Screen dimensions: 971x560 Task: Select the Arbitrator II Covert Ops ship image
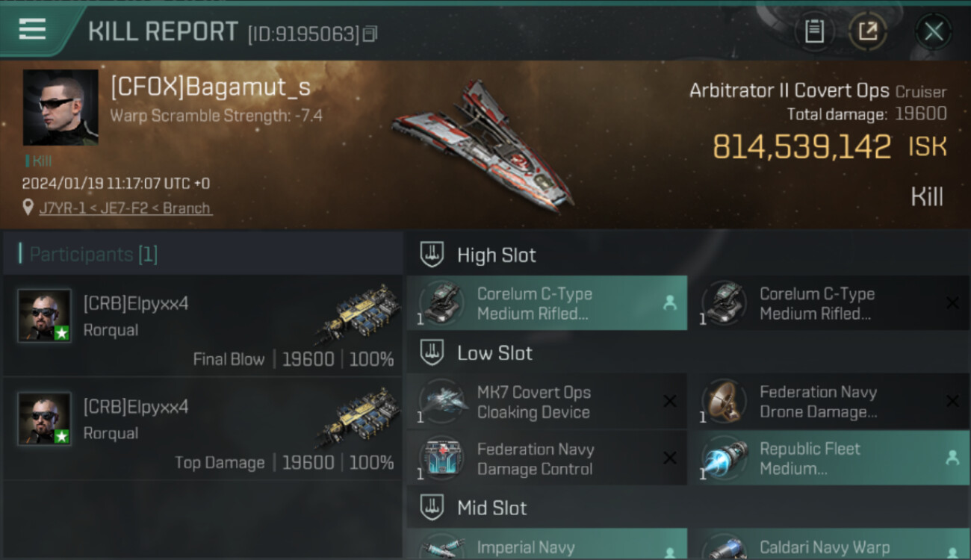(482, 143)
